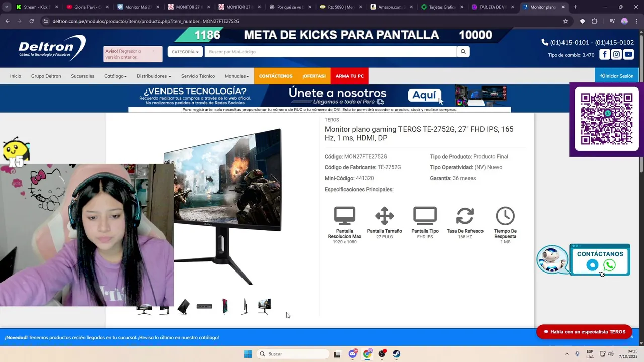
Task: Open Deltron Facebook page icon
Action: tap(605, 54)
